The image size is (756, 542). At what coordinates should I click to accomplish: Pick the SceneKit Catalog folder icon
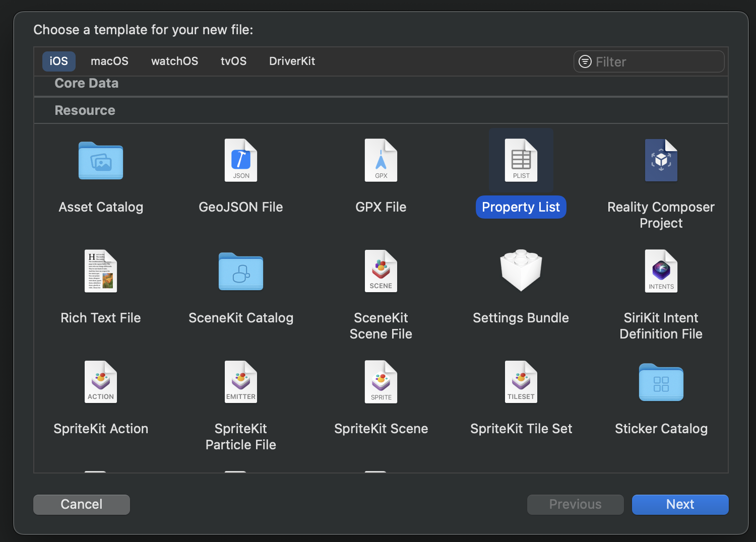[x=241, y=272]
